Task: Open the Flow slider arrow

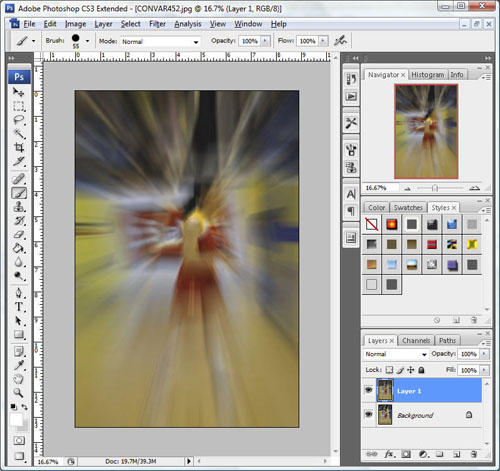Action: coord(323,41)
